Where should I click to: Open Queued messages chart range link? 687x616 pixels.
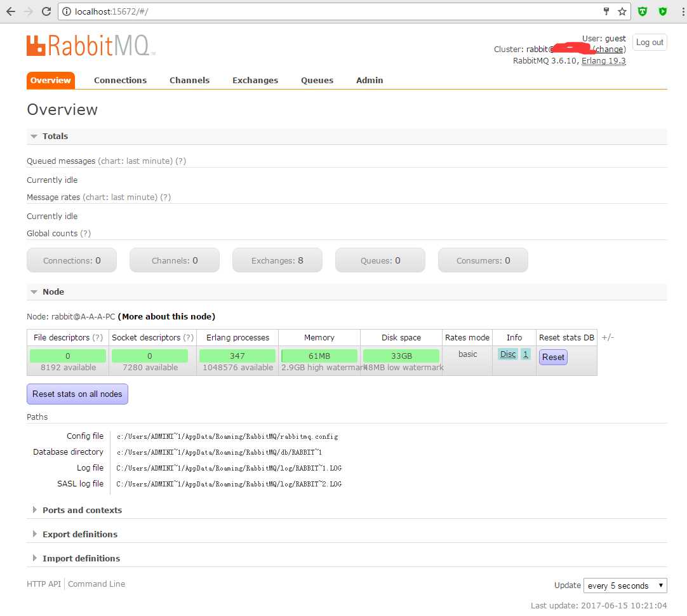click(135, 161)
